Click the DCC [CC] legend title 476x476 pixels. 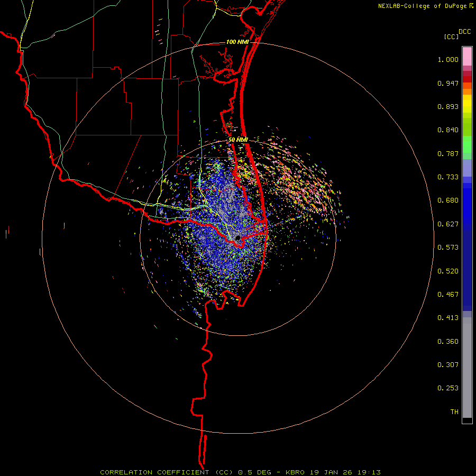click(457, 34)
